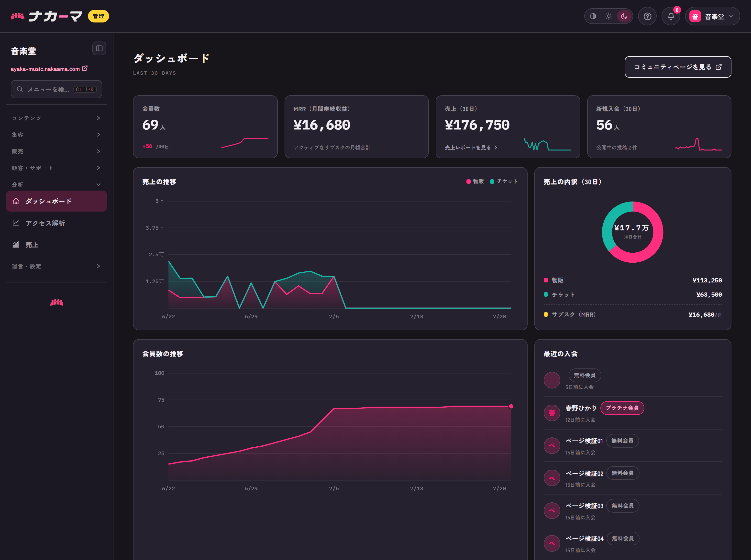Image resolution: width=751 pixels, height=560 pixels.
Task: Open the 音楽堂 account dropdown
Action: (712, 16)
